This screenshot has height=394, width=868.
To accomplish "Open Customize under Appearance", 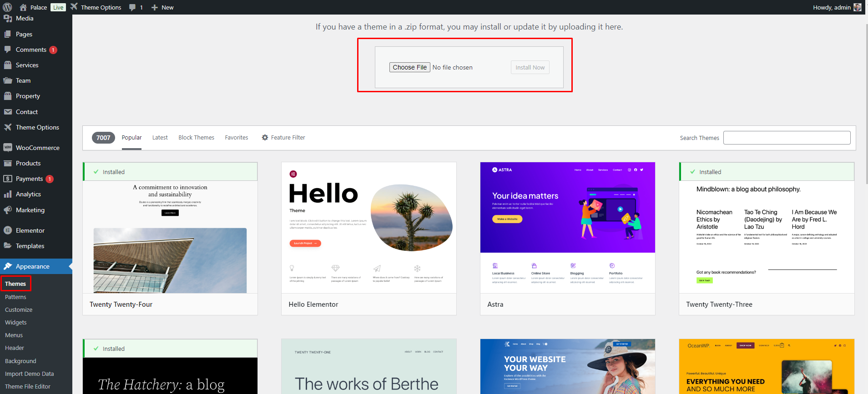I will click(19, 309).
